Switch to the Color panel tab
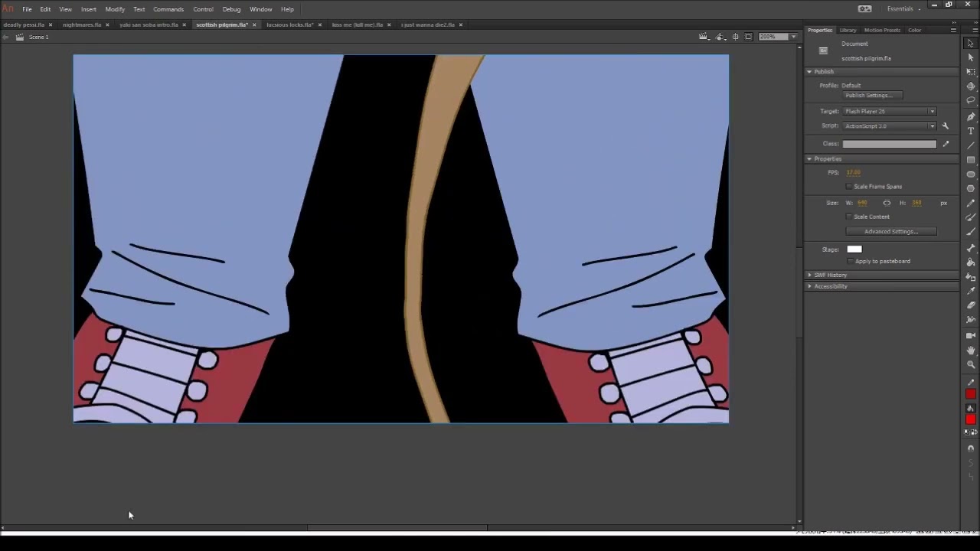 point(914,30)
